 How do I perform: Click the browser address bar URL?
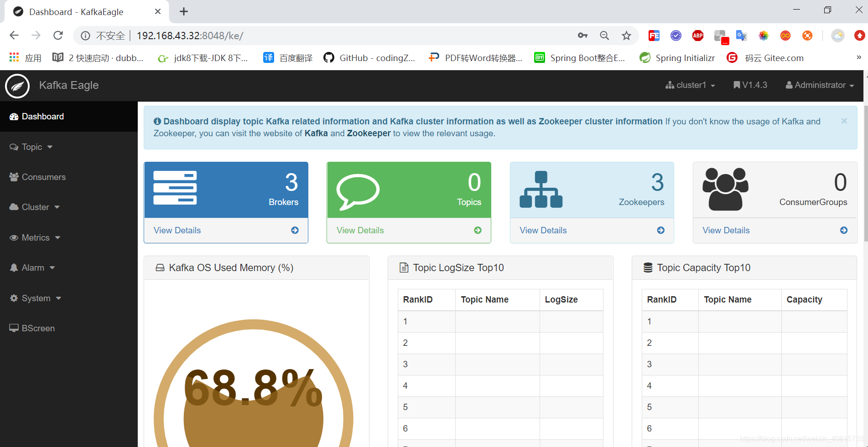pyautogui.click(x=190, y=36)
